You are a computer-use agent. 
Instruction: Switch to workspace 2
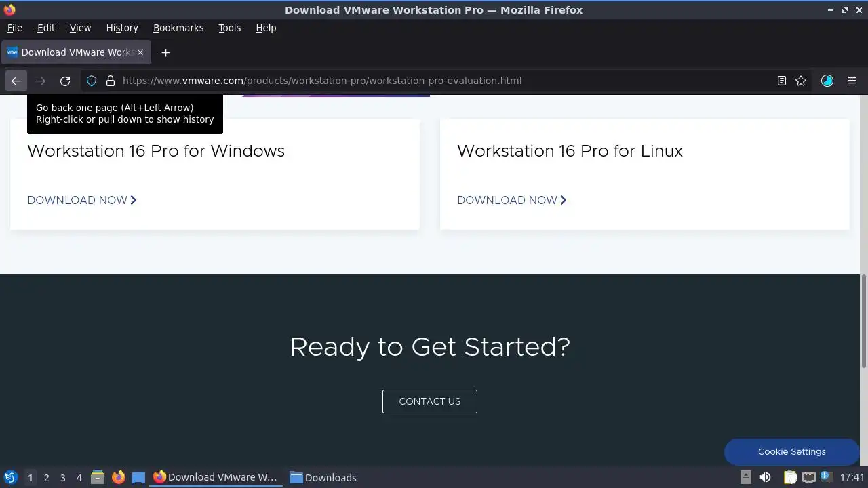tap(46, 478)
